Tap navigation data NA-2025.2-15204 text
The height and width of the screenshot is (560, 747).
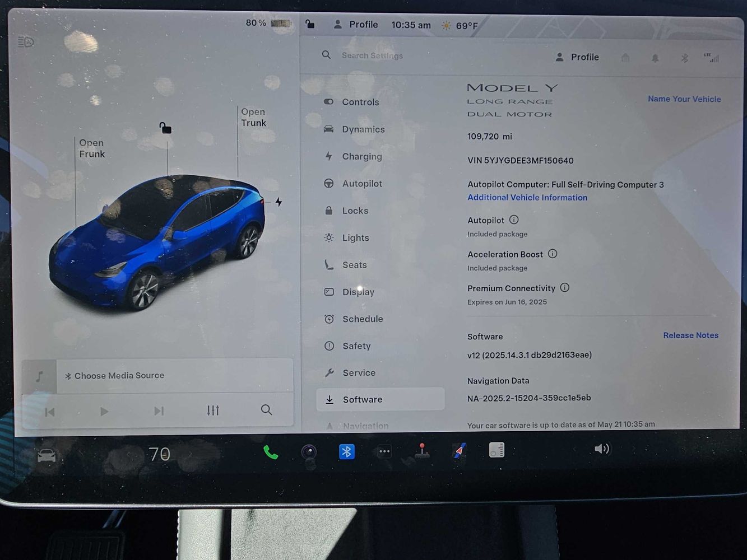(x=529, y=398)
